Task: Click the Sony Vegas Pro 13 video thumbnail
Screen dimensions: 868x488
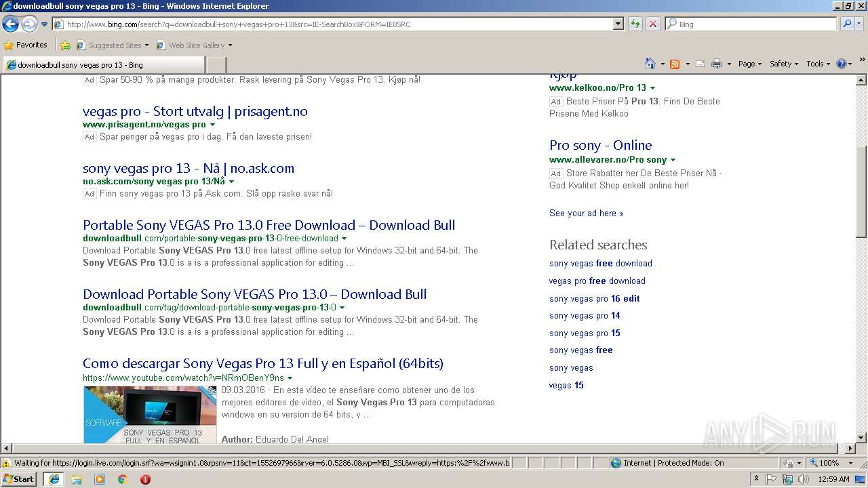Action: tap(150, 415)
